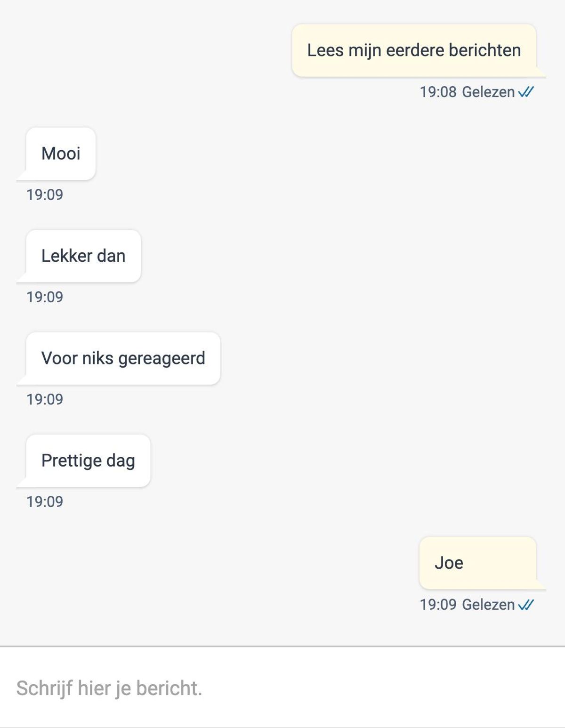
Task: Select the 'Joe' message bubble
Action: tap(478, 563)
